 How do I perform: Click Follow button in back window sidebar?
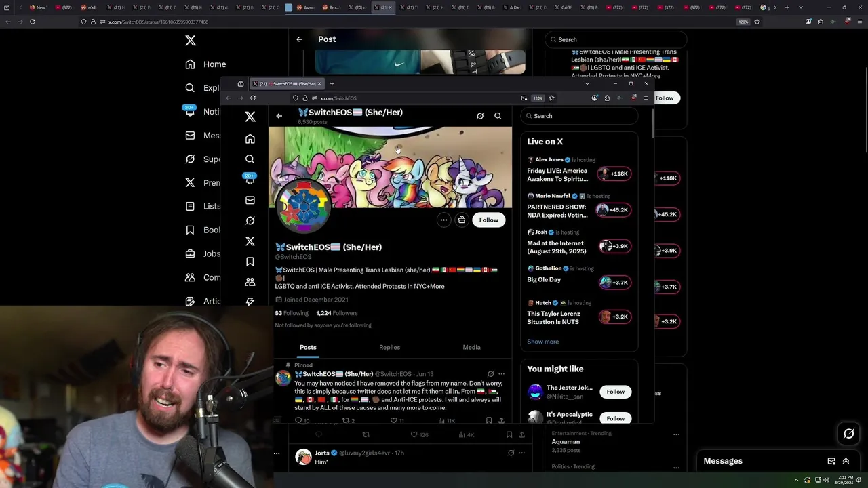pyautogui.click(x=665, y=98)
